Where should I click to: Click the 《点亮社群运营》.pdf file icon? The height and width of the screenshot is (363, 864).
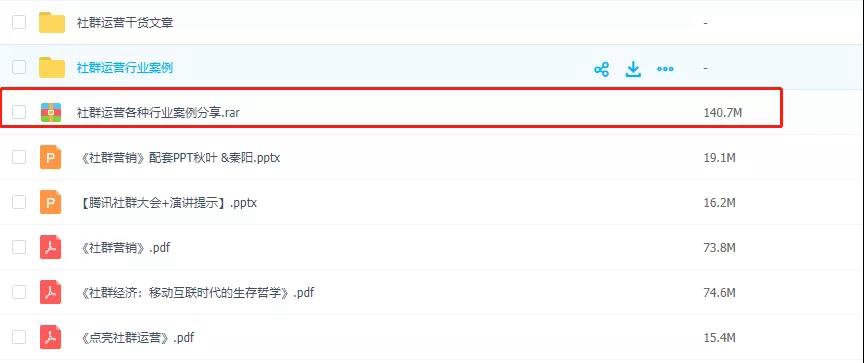[x=51, y=337]
